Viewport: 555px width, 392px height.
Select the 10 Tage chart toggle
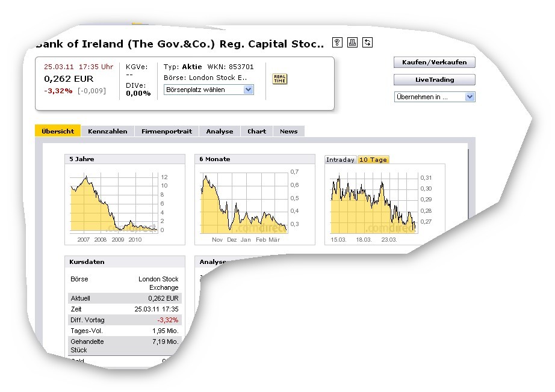click(x=373, y=159)
